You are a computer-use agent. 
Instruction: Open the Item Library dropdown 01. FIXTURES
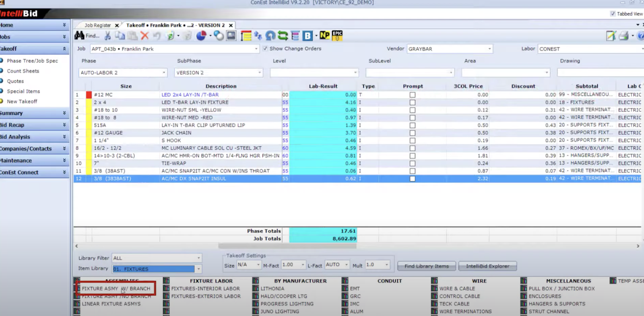click(x=198, y=269)
